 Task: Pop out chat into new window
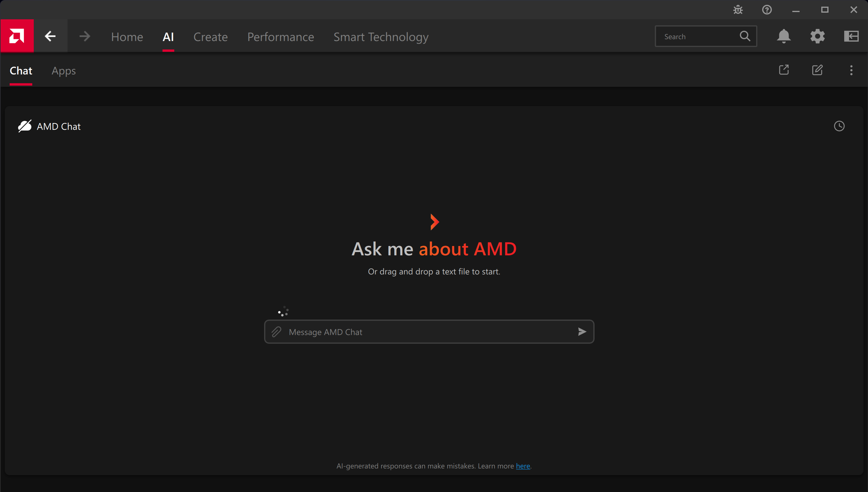click(784, 70)
